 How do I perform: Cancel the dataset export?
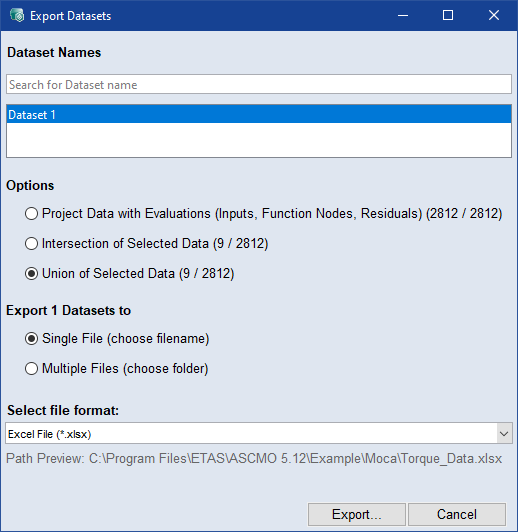[x=457, y=514]
